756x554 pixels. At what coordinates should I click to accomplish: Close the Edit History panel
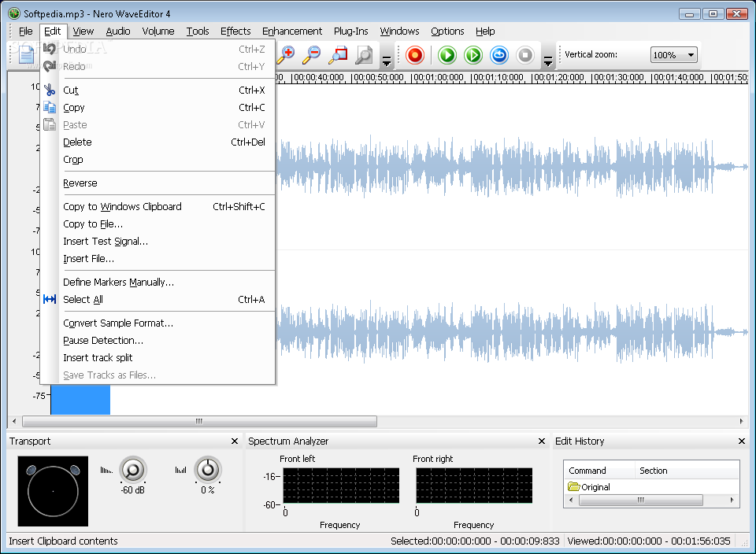click(742, 441)
